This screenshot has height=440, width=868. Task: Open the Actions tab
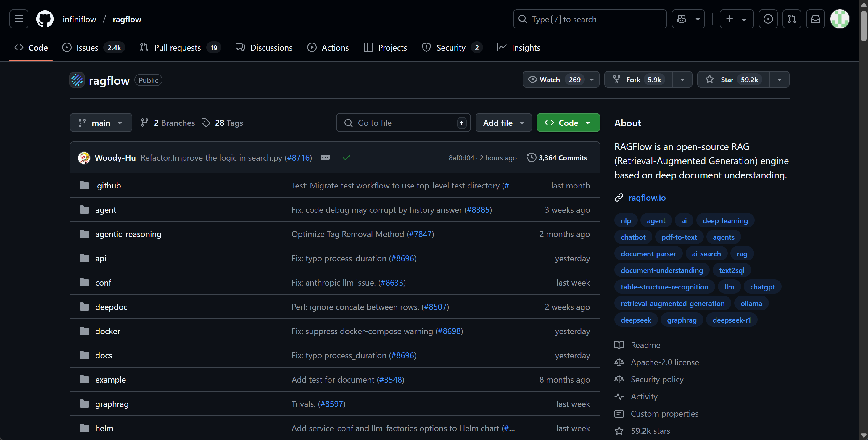328,48
